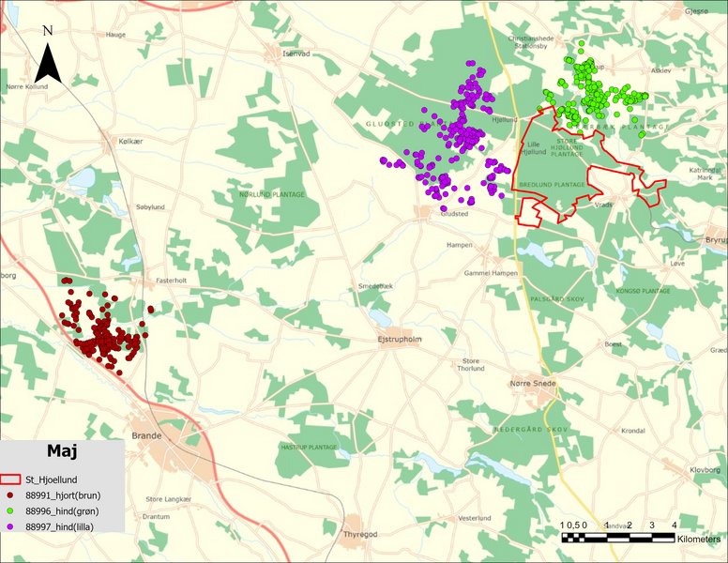Click the green 88996_hind legend dot

10,510
